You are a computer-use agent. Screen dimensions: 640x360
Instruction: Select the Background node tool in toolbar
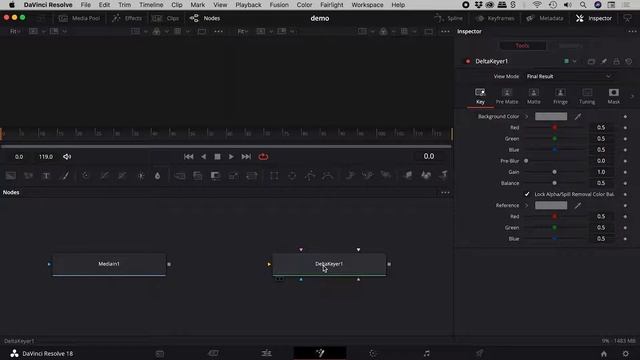pyautogui.click(x=11, y=176)
